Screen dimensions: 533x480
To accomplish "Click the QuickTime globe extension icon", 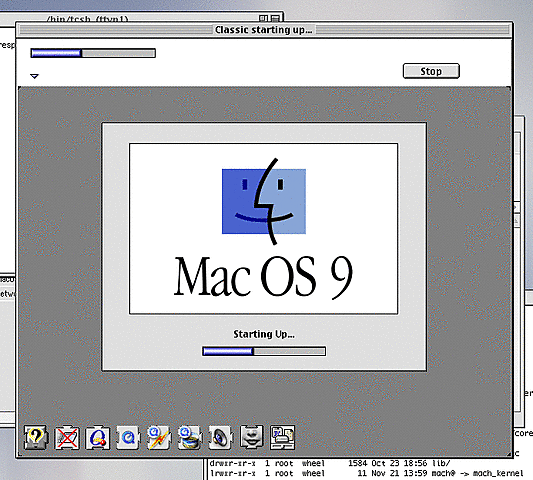I will pos(190,438).
